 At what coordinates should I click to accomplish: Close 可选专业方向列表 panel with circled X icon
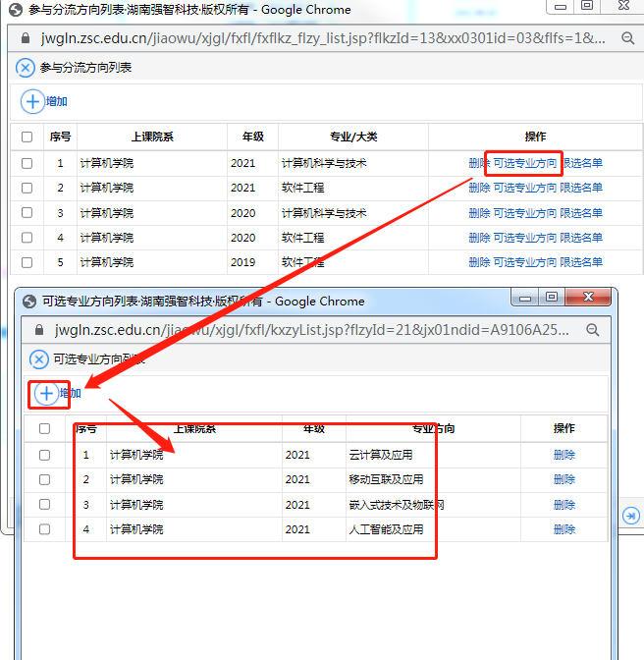(x=38, y=359)
